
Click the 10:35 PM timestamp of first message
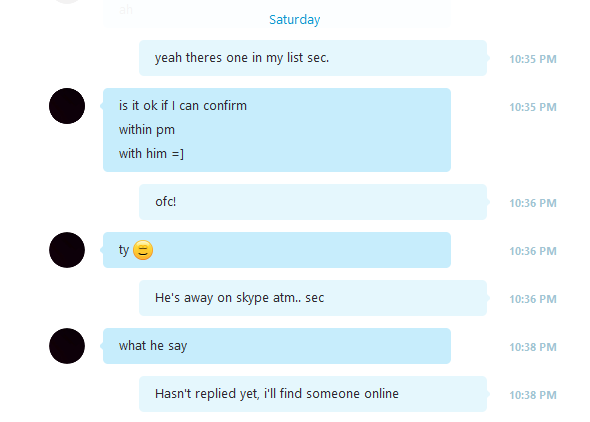click(533, 59)
